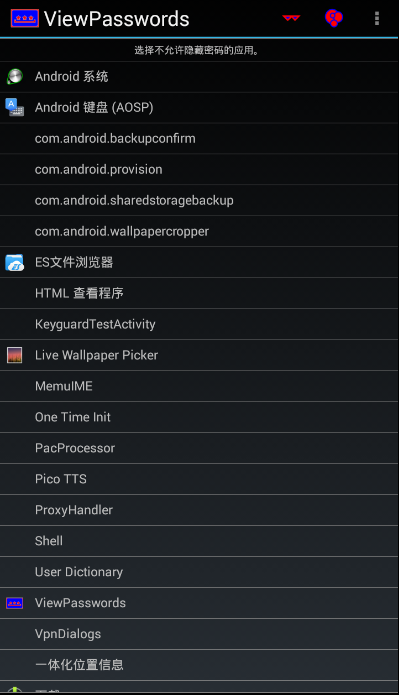Select com.android.provision entry
The height and width of the screenshot is (695, 399).
(x=199, y=169)
